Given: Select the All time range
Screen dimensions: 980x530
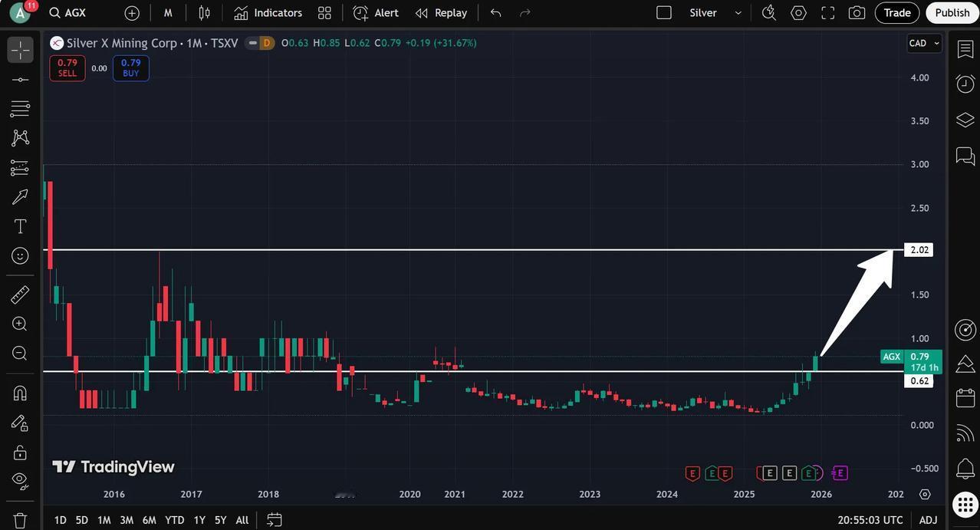Looking at the screenshot, I should coord(242,520).
